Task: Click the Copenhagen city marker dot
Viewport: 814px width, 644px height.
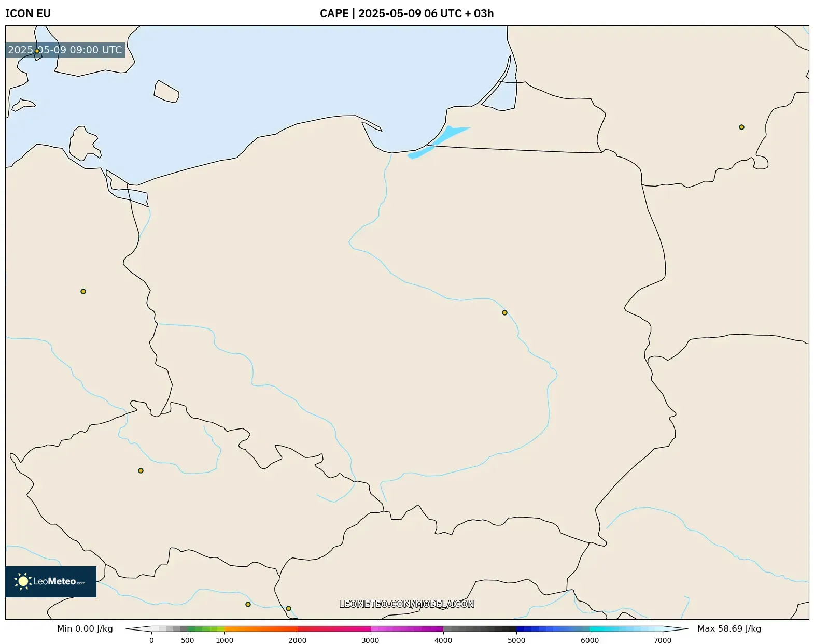Action: (37, 51)
